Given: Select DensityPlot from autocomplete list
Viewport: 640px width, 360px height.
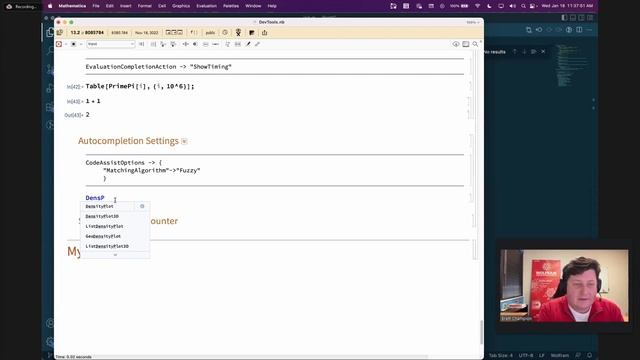Looking at the screenshot, I should (100, 207).
